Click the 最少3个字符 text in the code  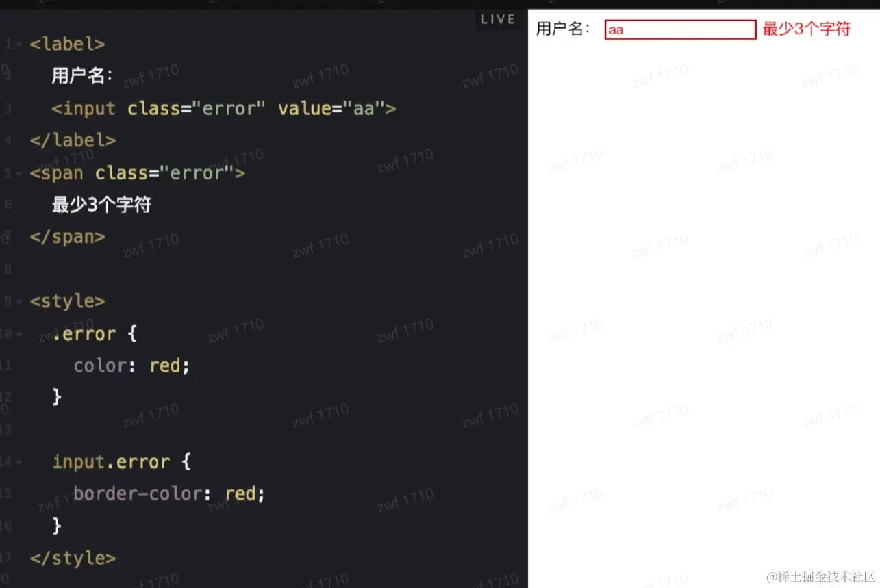(101, 205)
